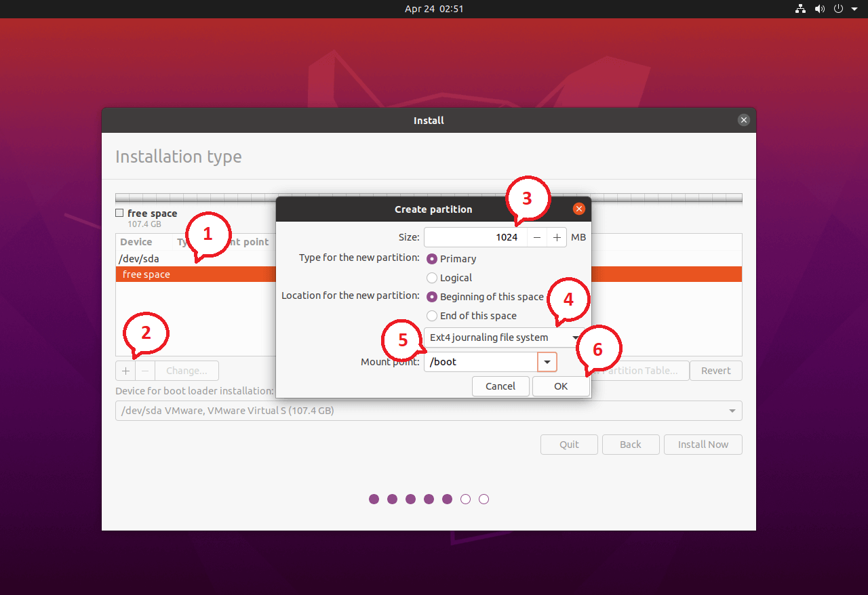The width and height of the screenshot is (868, 595).
Task: Click the mount point dropdown arrow icon
Action: (547, 361)
